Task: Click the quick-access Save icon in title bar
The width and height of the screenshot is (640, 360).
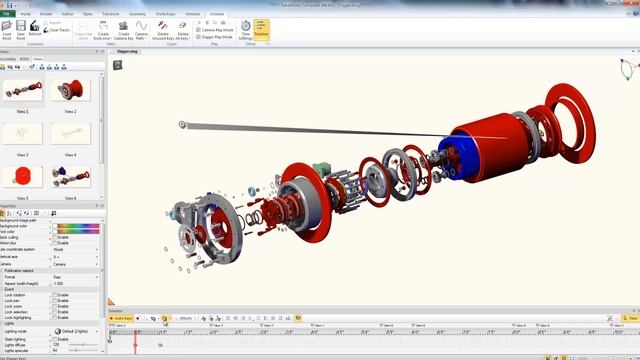Action: (x=9, y=5)
